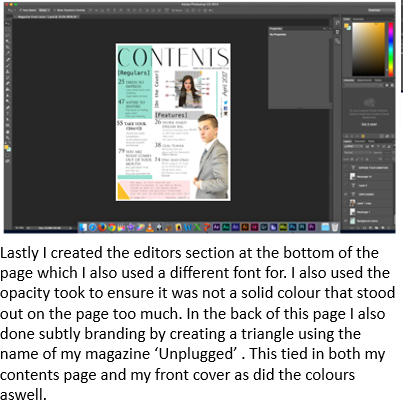
Task: Toggle visibility of the UNPLUGGED layer
Action: 345,194
